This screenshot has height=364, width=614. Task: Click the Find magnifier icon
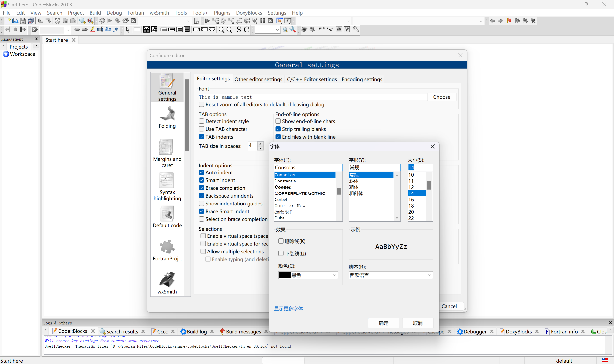click(82, 21)
